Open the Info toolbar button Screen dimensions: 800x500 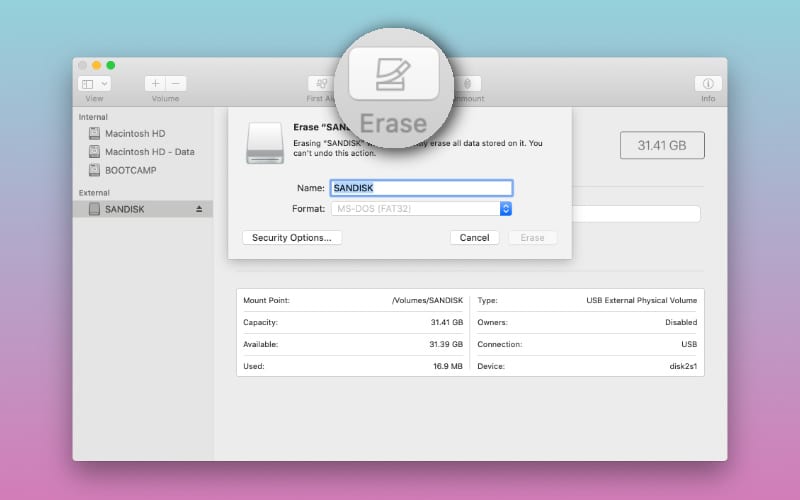708,84
